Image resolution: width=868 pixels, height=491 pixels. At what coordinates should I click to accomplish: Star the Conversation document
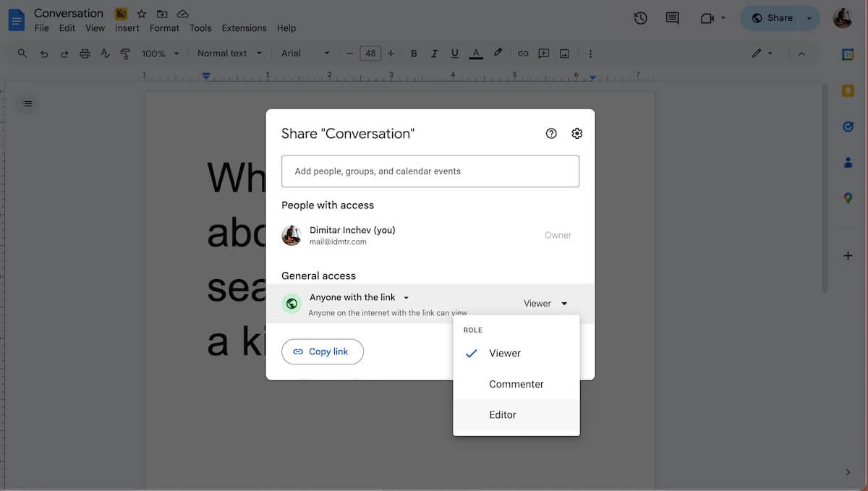pyautogui.click(x=142, y=14)
